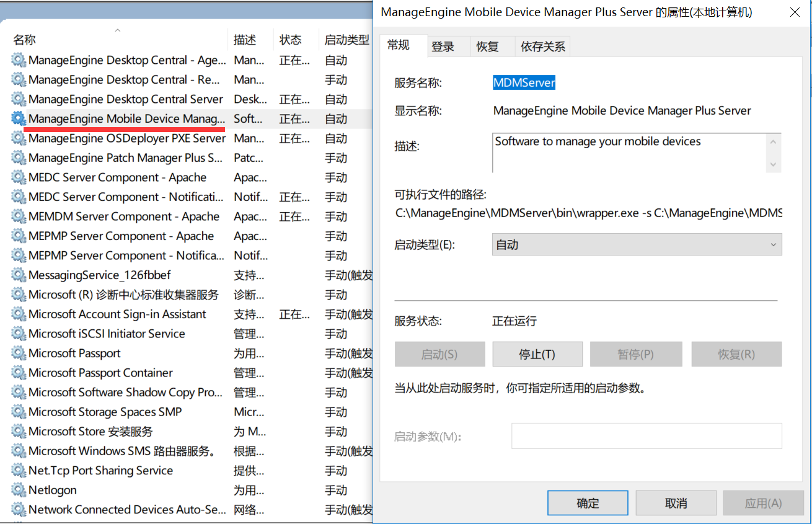Click gear icon of Microsoft iSCSI Initiator Service
The image size is (812, 524).
point(19,334)
